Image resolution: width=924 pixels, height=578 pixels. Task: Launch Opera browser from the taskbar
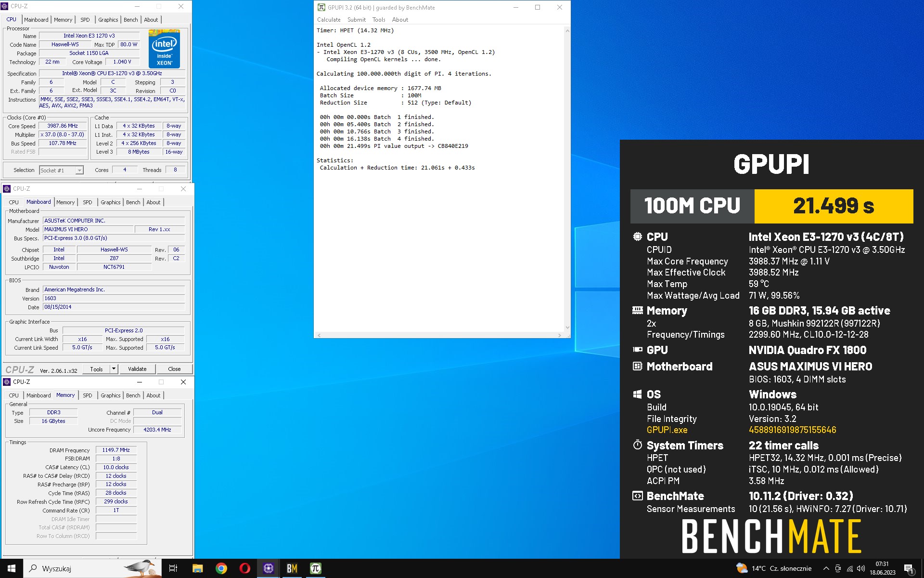click(x=244, y=568)
